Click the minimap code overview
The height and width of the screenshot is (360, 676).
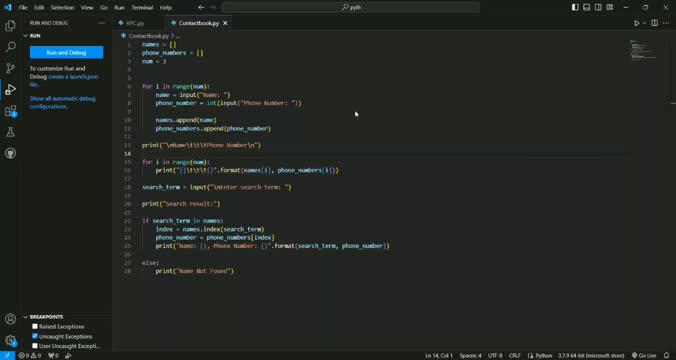coord(642,50)
